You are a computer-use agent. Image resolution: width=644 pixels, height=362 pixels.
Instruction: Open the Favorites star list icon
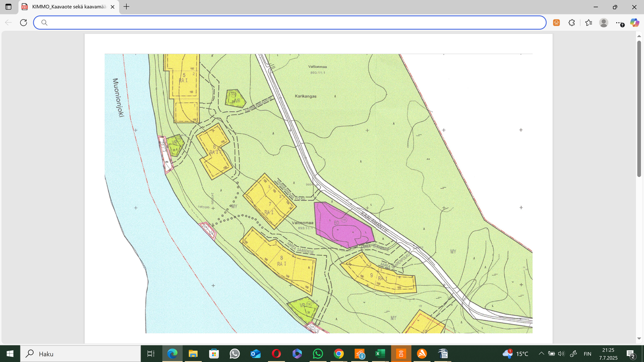588,23
